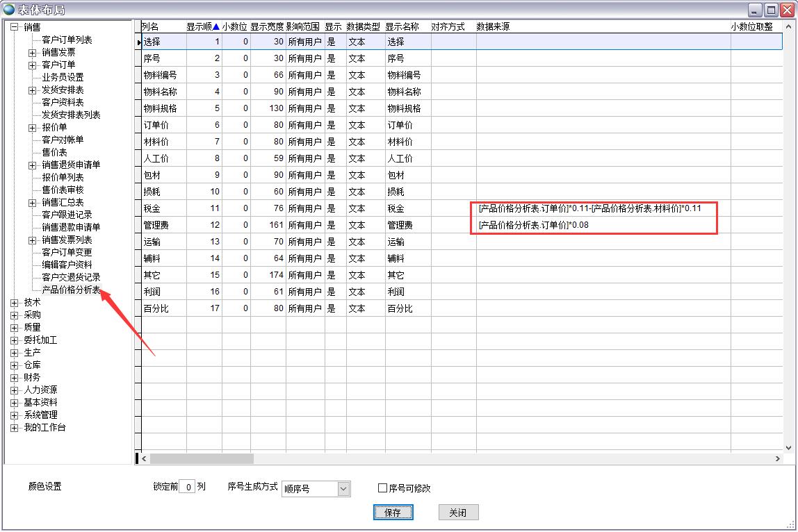Click the 锁定前 column count field
Image resolution: width=798 pixels, height=532 pixels.
(x=187, y=488)
